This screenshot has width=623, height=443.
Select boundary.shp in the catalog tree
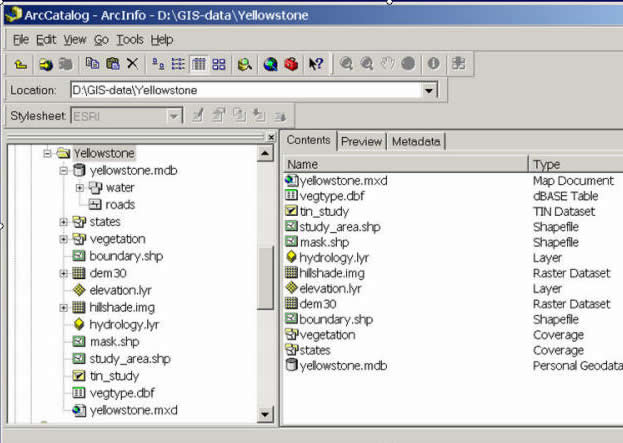(x=126, y=256)
